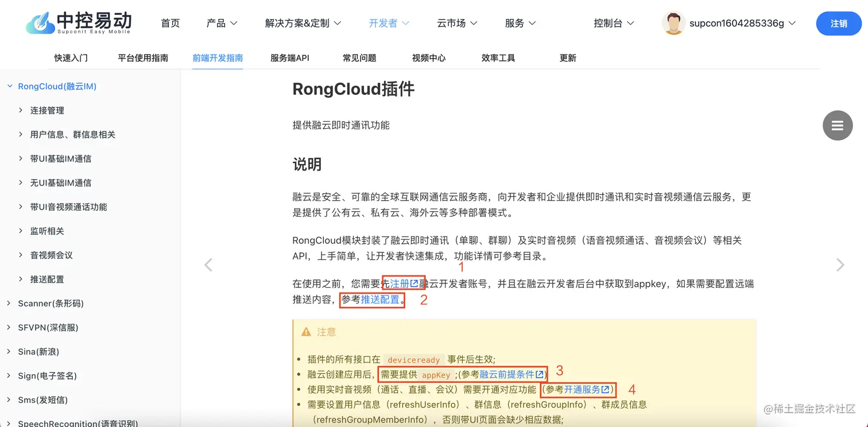The height and width of the screenshot is (427, 868).
Task: Click the deviceready code text
Action: [x=414, y=360]
